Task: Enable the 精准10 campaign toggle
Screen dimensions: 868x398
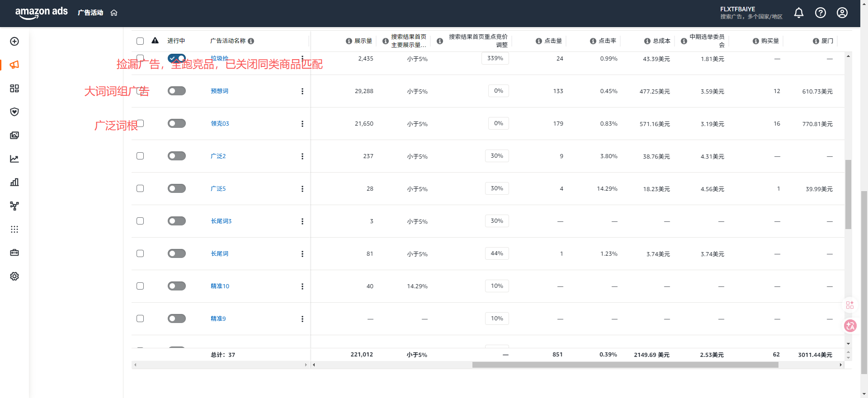Action: point(177,286)
